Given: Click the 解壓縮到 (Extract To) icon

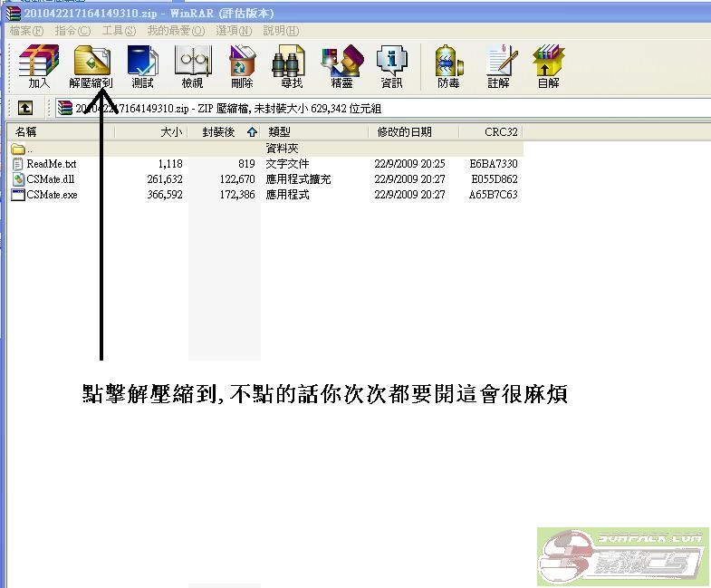Looking at the screenshot, I should point(91,66).
